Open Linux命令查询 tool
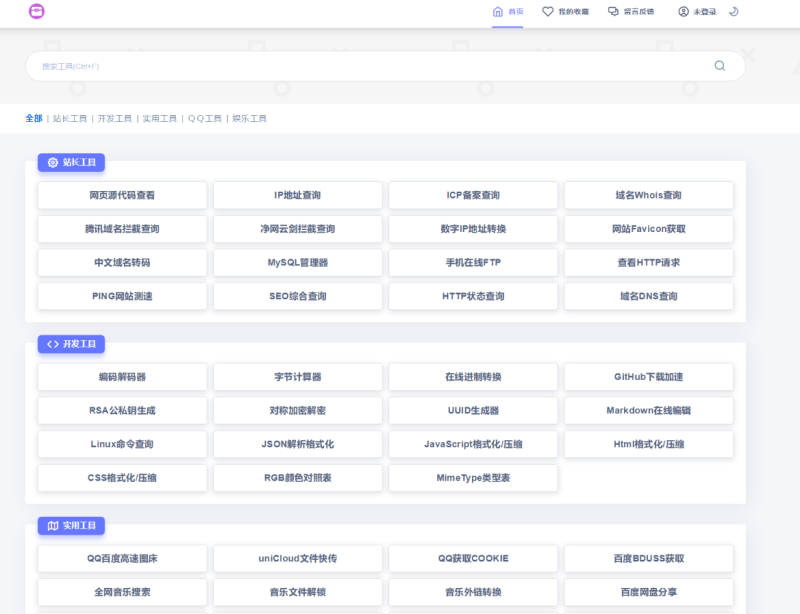Screen dimensions: 800x614 click(122, 444)
